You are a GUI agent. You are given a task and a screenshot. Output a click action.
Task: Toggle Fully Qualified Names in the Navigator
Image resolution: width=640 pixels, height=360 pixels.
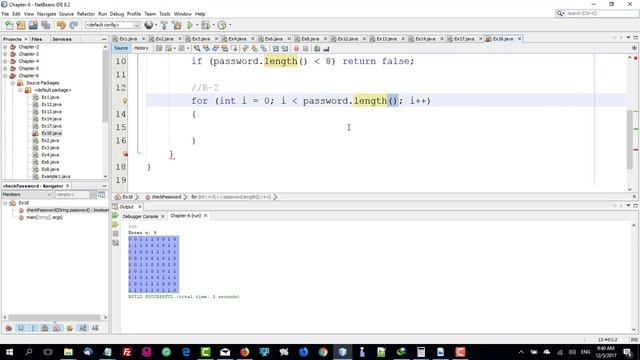click(x=70, y=328)
